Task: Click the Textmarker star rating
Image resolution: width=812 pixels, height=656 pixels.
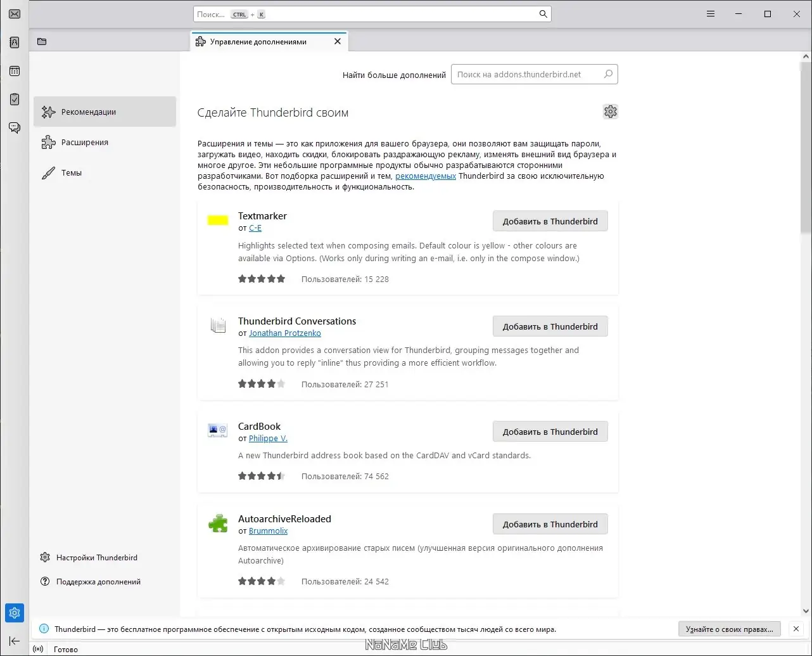Action: click(x=262, y=279)
